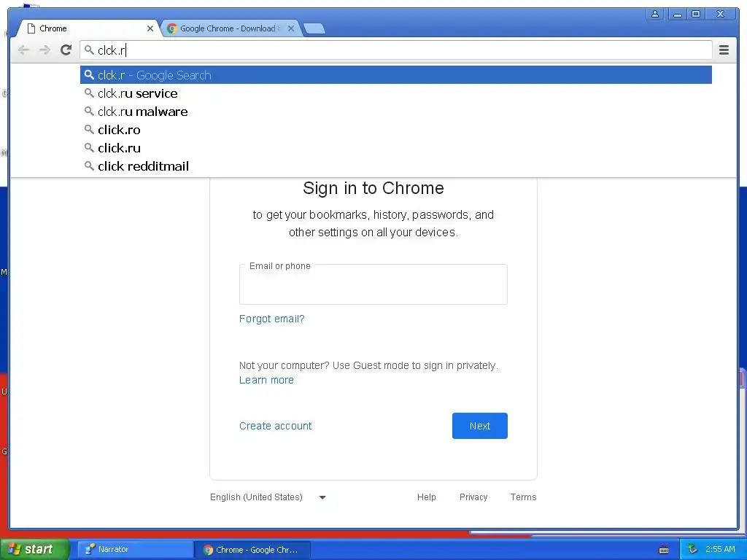The image size is (747, 560).
Task: Click magnifier icon beside click redditmail
Action: (x=89, y=166)
